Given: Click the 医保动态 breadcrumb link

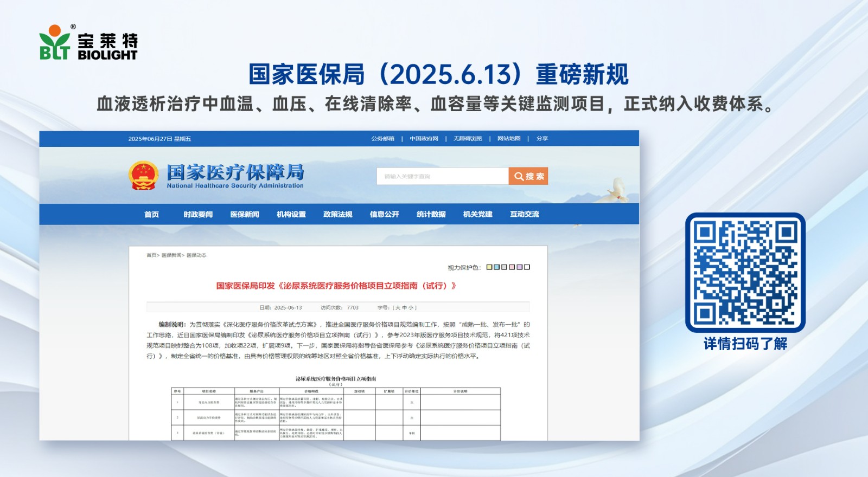Looking at the screenshot, I should tap(196, 255).
